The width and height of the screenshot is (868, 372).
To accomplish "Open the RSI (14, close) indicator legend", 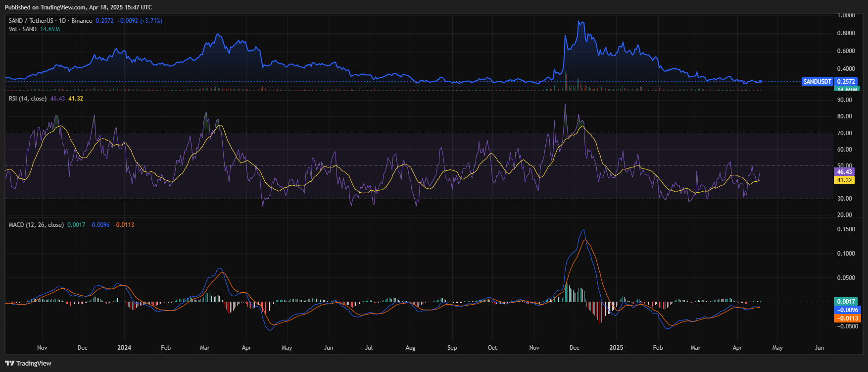I will [28, 99].
